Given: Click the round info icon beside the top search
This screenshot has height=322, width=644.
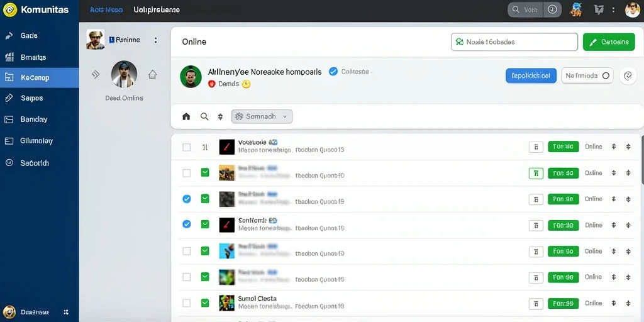Looking at the screenshot, I should pos(552,9).
